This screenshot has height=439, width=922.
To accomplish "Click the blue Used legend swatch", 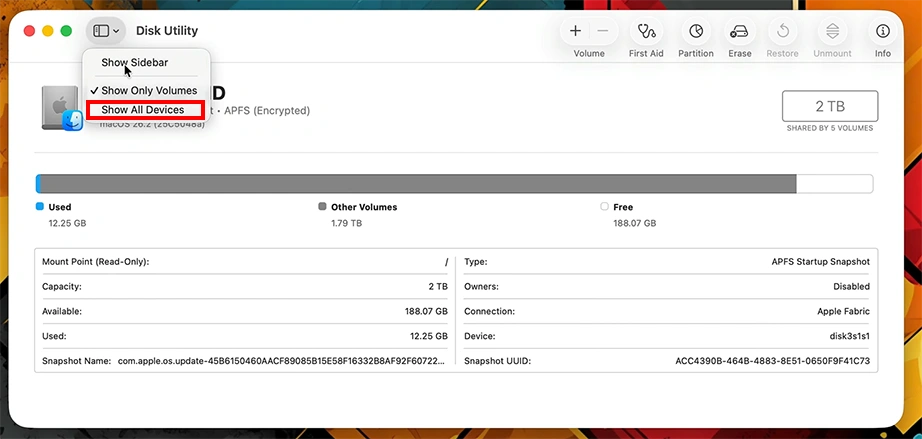I will tap(40, 207).
